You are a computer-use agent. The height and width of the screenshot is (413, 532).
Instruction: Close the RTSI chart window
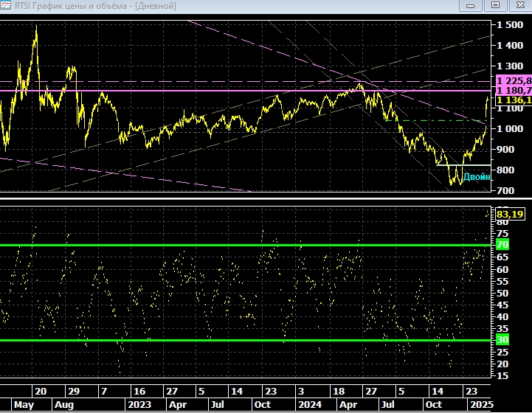tap(518, 6)
